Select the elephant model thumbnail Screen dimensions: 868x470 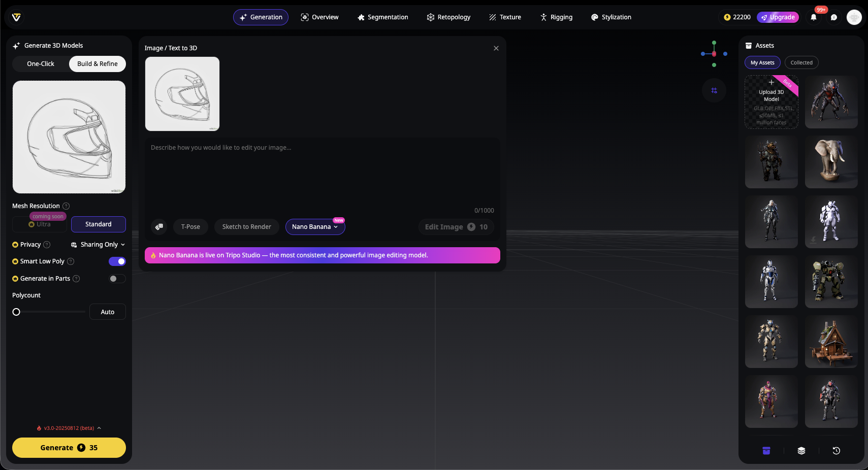click(831, 162)
